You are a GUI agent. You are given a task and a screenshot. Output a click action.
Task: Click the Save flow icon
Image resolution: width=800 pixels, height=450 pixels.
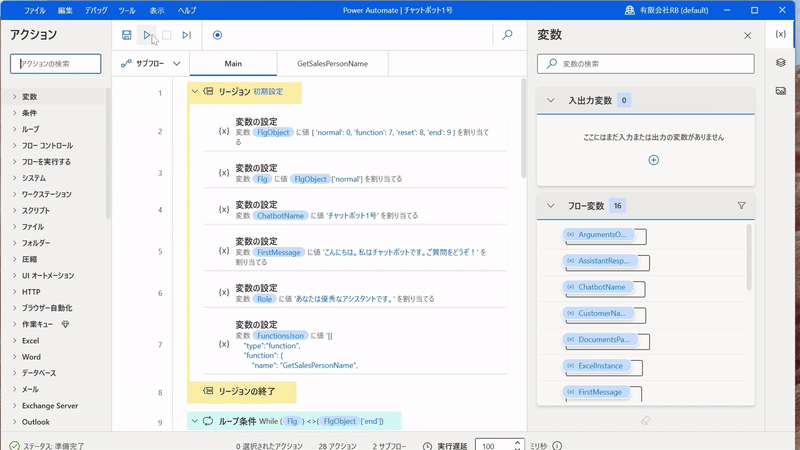(x=127, y=35)
